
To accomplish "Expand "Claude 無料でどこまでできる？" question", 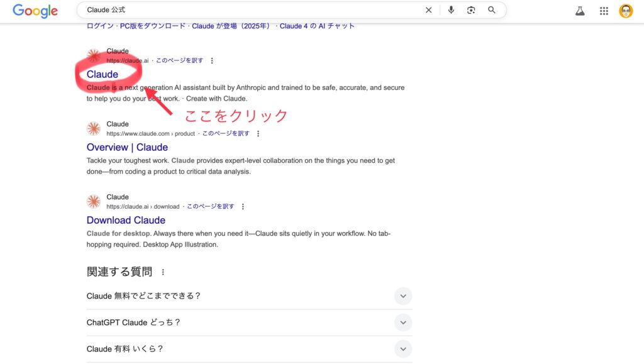I will tap(403, 296).
